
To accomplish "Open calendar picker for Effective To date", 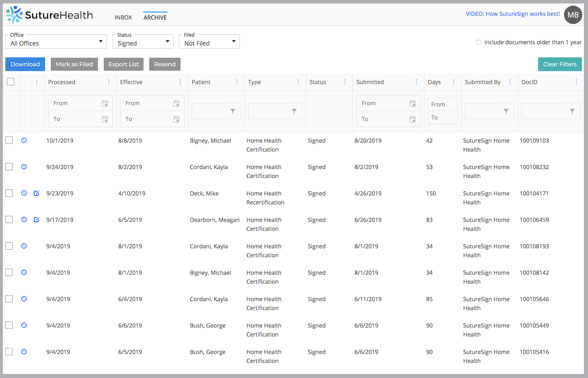I will [176, 119].
